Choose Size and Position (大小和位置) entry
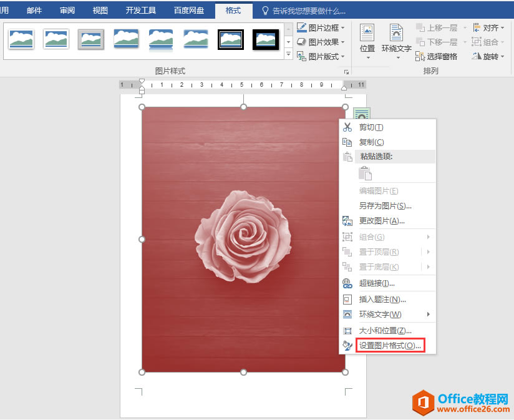Image resolution: width=514 pixels, height=420 pixels. [387, 331]
